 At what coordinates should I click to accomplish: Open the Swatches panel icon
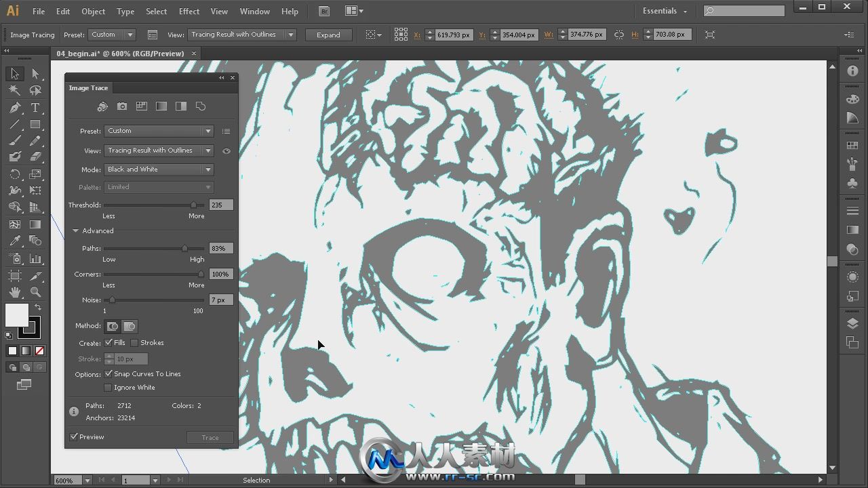(x=852, y=146)
